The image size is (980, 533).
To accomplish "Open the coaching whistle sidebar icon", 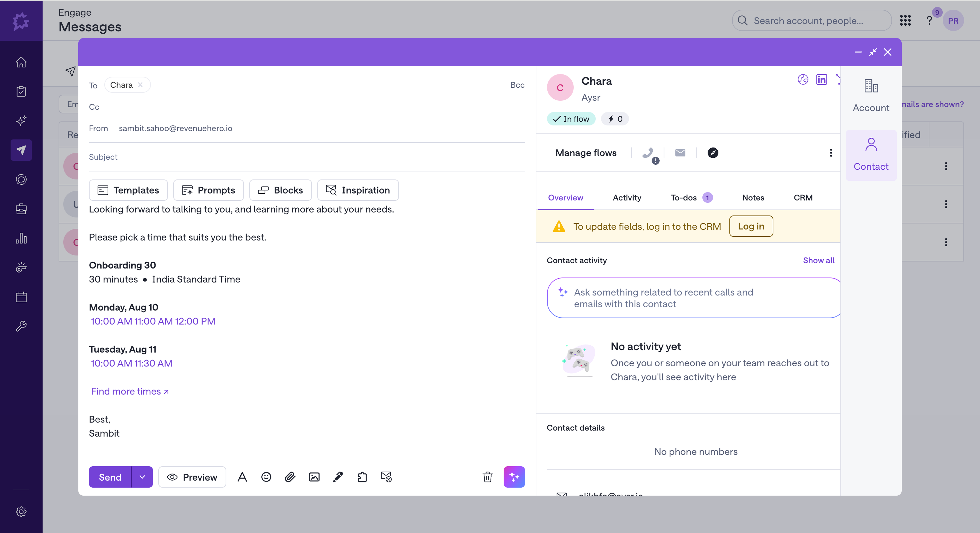I will pos(21,268).
